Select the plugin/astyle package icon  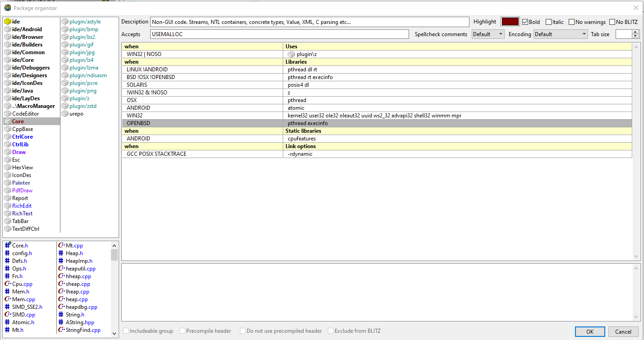pos(65,22)
